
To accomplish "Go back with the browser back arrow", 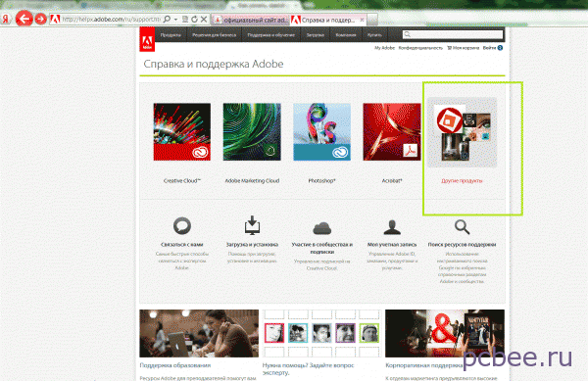I will click(24, 19).
